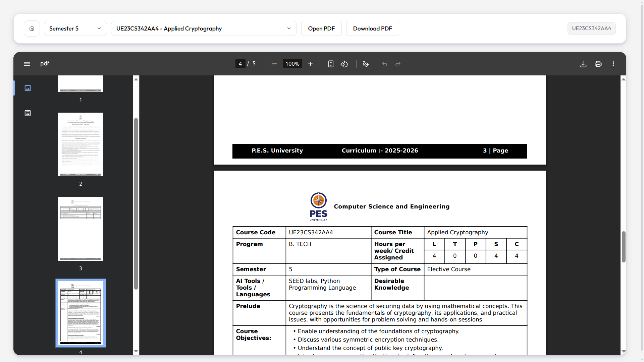
Task: Click the 100% zoom level field
Action: coord(292,64)
